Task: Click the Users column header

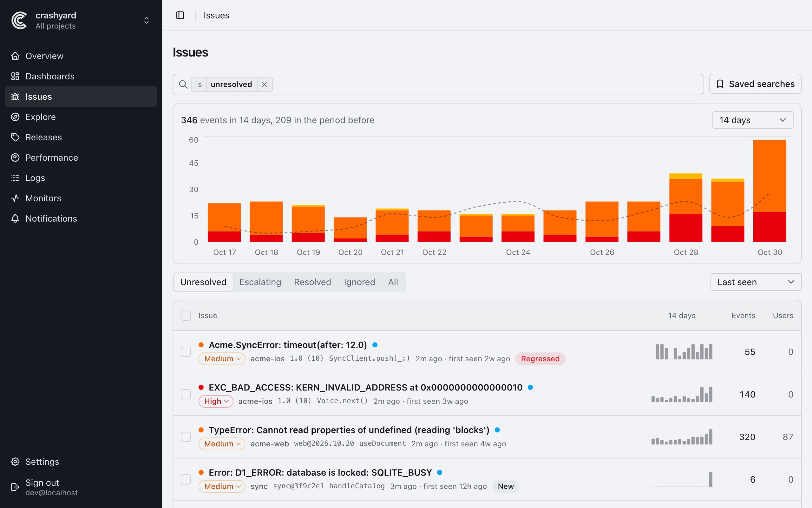Action: point(783,316)
